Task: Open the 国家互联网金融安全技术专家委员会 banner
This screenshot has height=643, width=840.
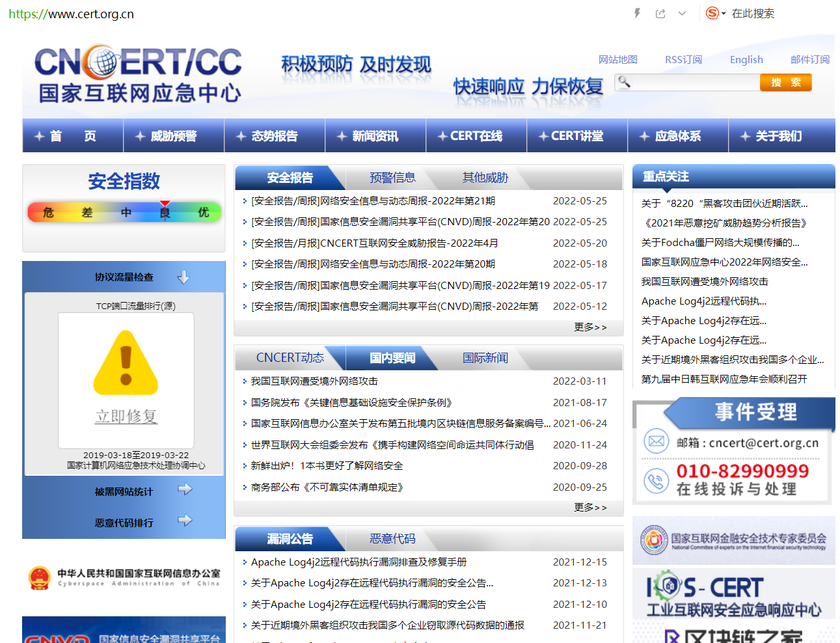Action: click(734, 541)
